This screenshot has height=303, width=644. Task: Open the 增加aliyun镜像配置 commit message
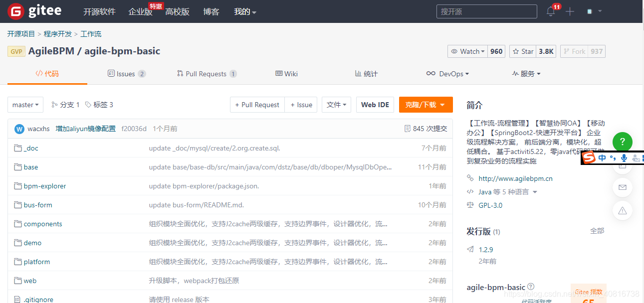[86, 129]
